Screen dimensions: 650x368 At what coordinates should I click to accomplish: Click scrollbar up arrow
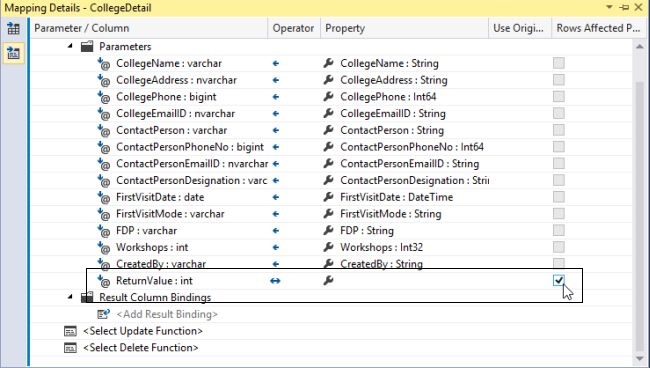640,46
